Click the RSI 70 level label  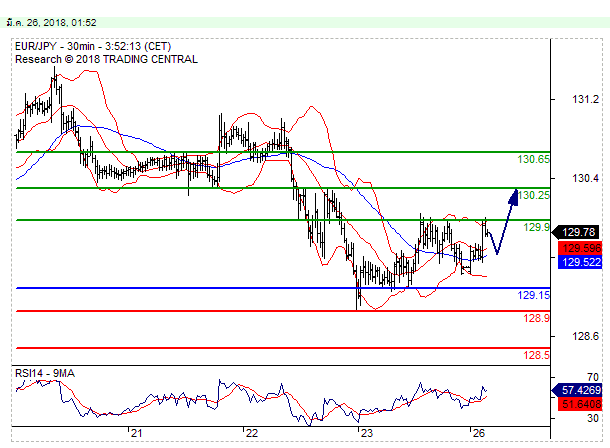click(593, 377)
